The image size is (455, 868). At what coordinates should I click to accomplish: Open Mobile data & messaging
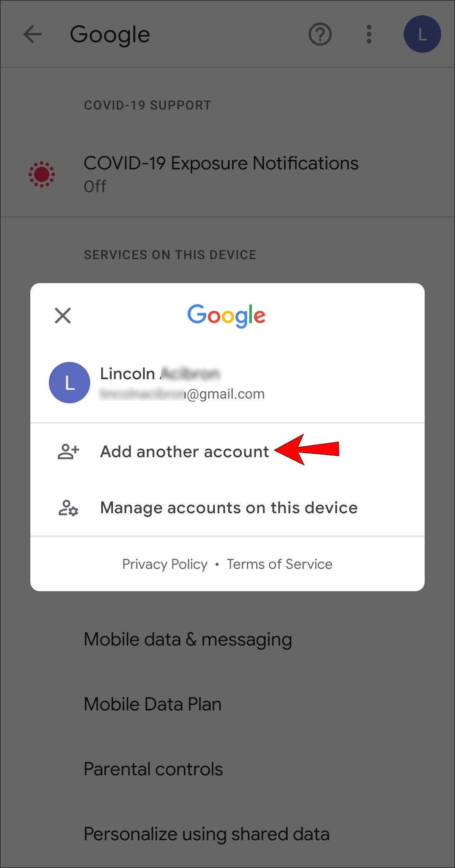[227, 640]
